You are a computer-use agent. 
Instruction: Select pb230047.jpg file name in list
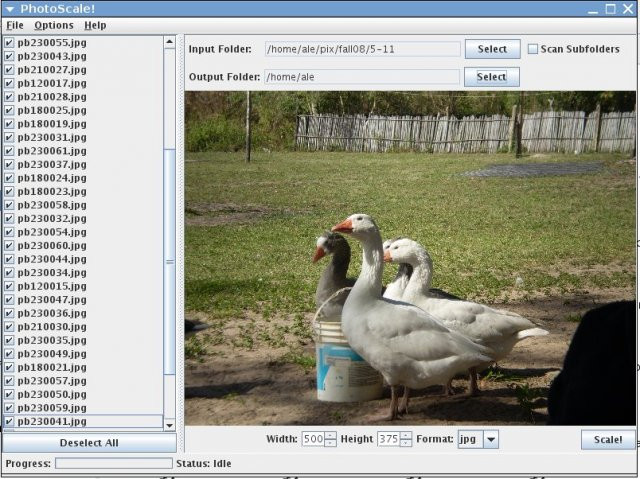(x=52, y=299)
